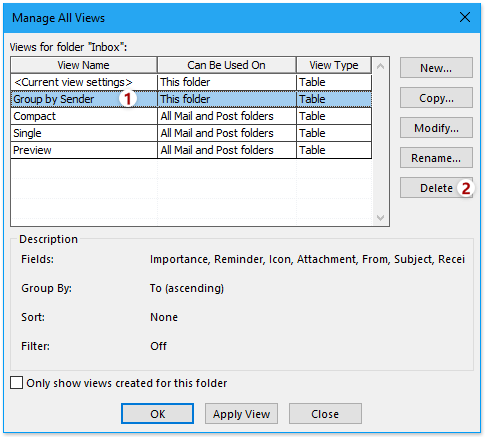Select the Group by Sender view
This screenshot has height=437, width=485.
[x=191, y=99]
